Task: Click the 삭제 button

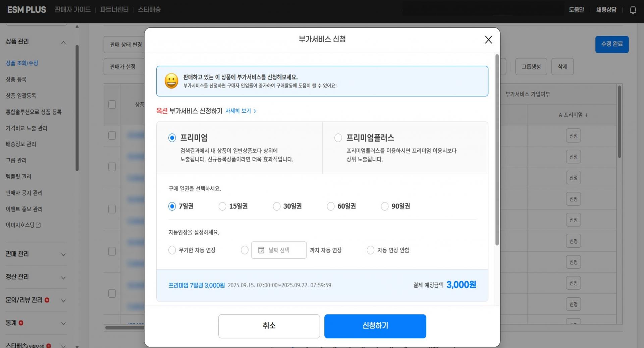Action: tap(562, 67)
